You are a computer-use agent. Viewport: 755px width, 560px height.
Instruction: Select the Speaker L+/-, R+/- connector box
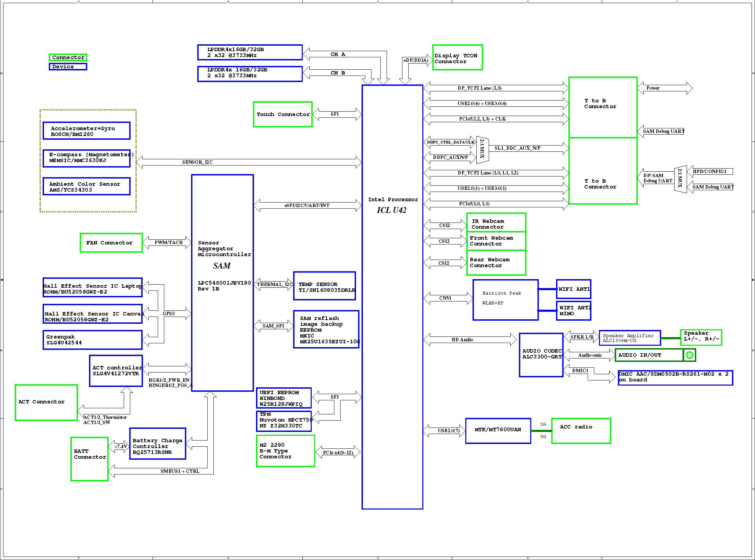[701, 338]
